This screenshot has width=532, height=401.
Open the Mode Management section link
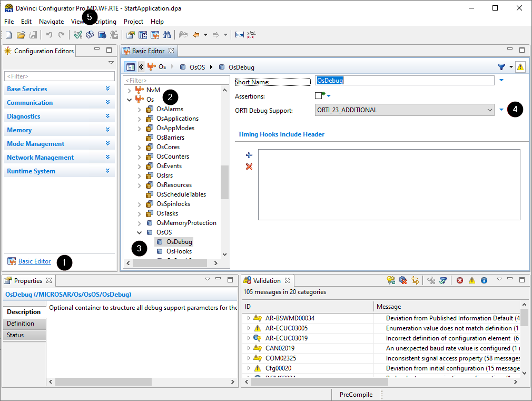pos(36,144)
